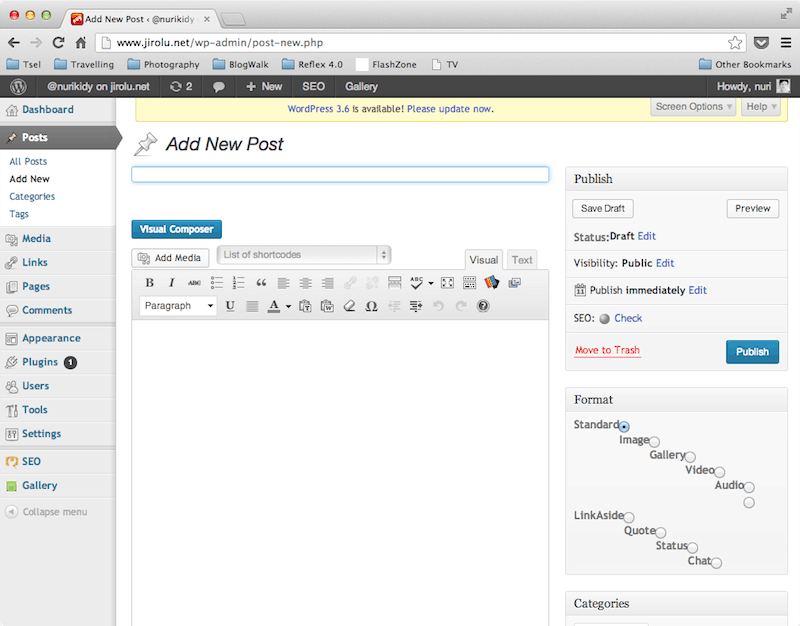Open the List of shortcodes dropdown

(x=304, y=255)
